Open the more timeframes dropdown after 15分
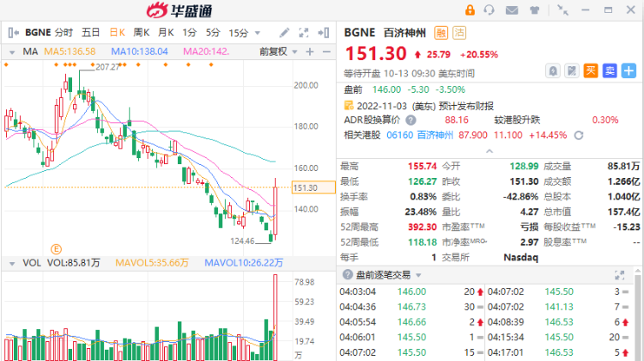Screen dimensions: 644x361 point(258,33)
